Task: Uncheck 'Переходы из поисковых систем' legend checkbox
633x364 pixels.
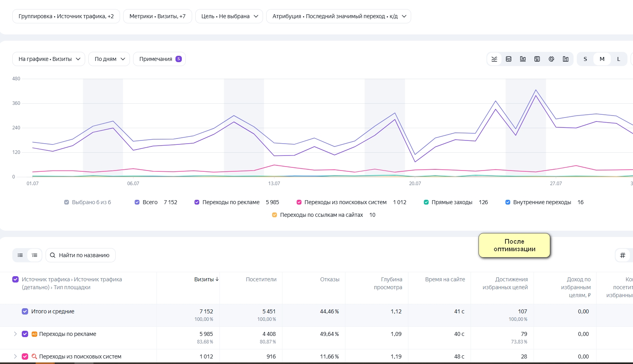Action: [x=299, y=202]
